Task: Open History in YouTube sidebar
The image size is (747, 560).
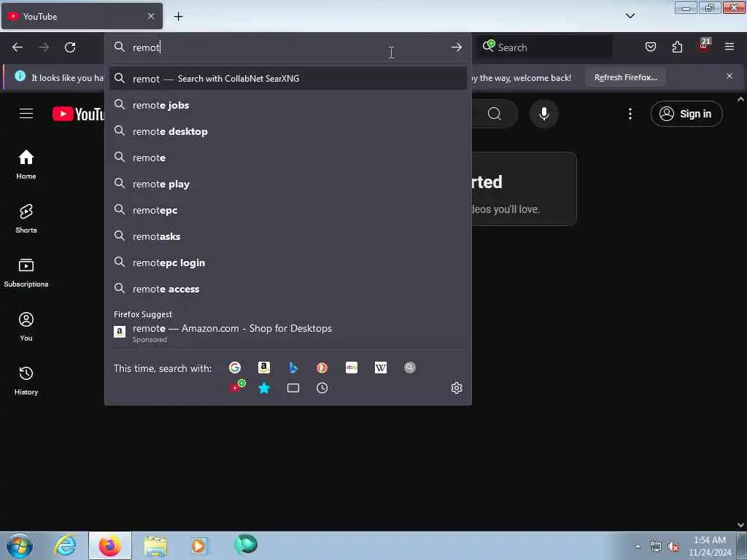Action: (26, 381)
